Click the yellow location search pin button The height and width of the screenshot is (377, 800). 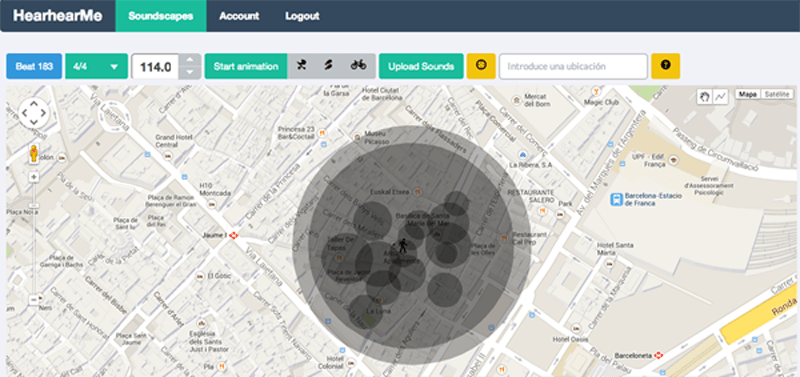[x=665, y=66]
